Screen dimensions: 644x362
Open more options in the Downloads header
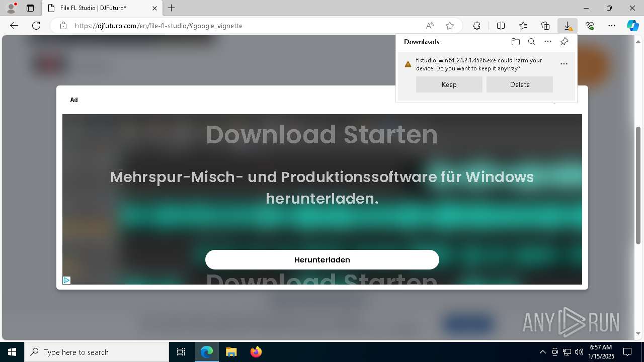pos(548,42)
